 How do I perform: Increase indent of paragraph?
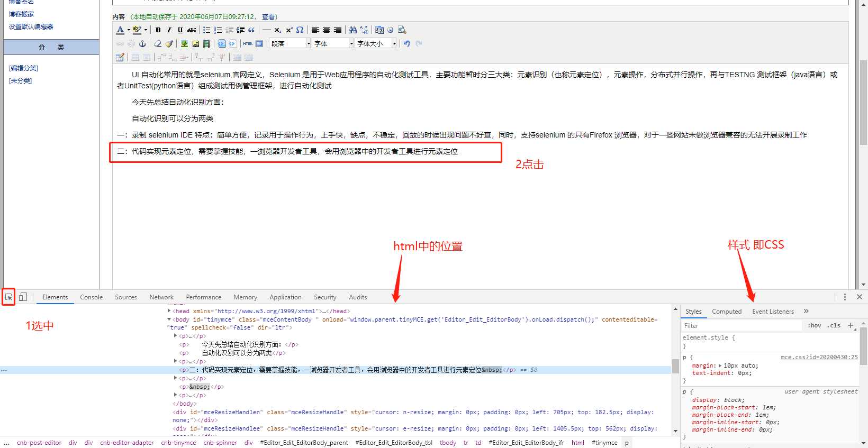[x=240, y=30]
